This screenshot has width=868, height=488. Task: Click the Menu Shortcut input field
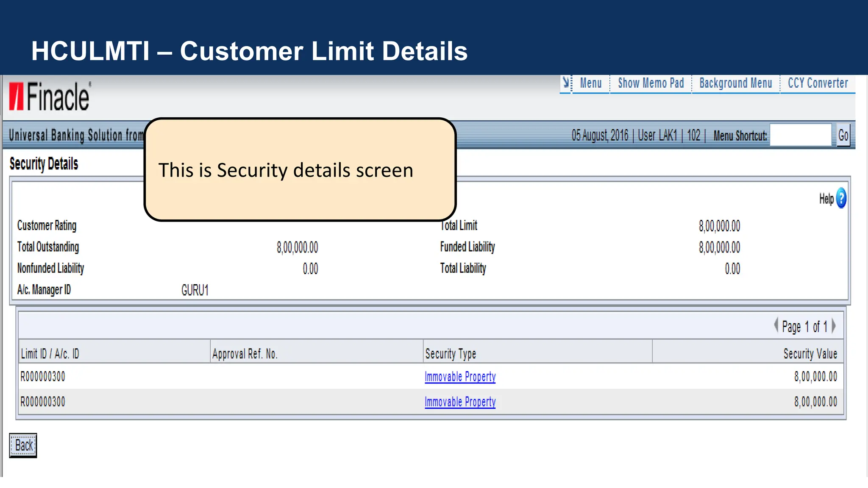(x=800, y=136)
